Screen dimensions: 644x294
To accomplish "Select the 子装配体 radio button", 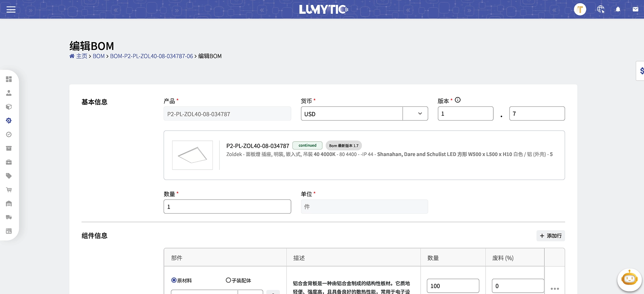I will tap(228, 280).
